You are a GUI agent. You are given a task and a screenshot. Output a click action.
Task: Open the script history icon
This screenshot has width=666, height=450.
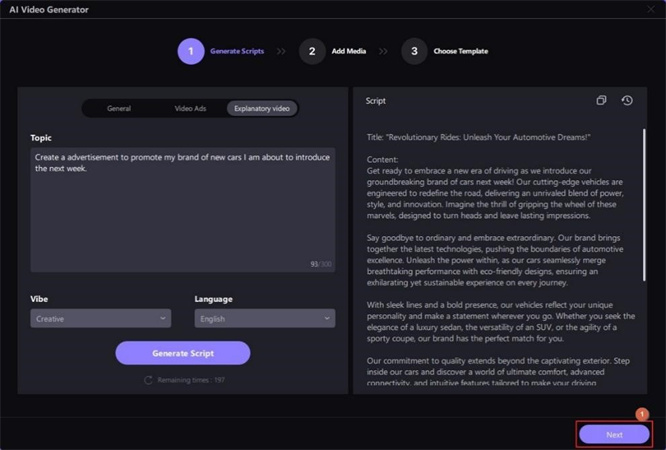click(627, 101)
